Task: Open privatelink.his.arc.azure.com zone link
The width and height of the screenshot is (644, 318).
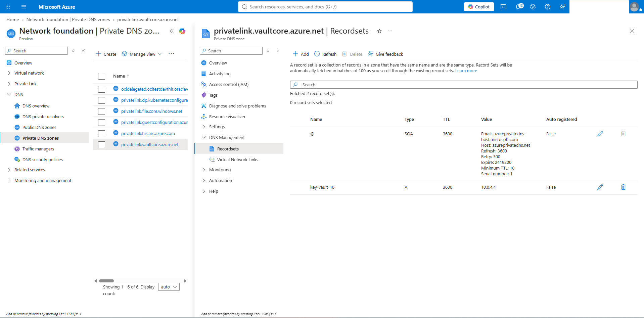Action: click(148, 133)
